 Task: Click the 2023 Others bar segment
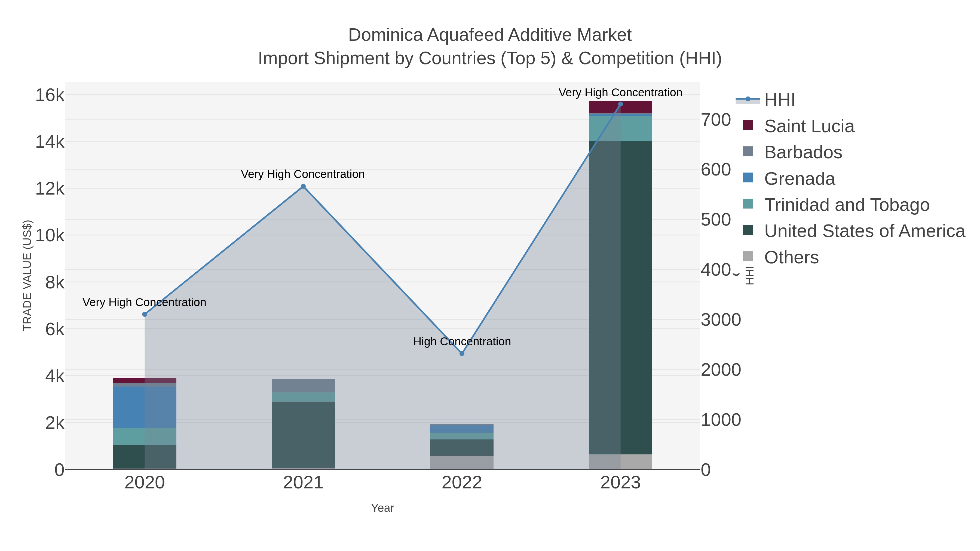(620, 462)
